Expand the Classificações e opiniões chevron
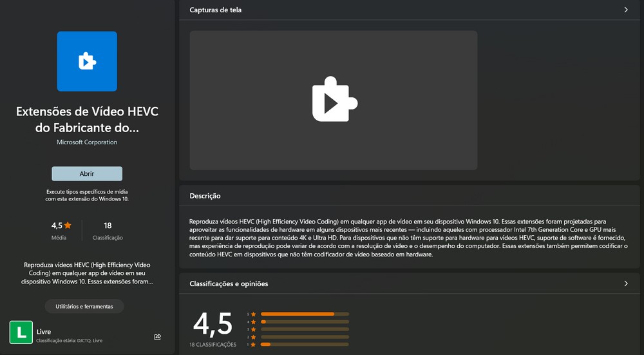The width and height of the screenshot is (644, 355). [626, 283]
